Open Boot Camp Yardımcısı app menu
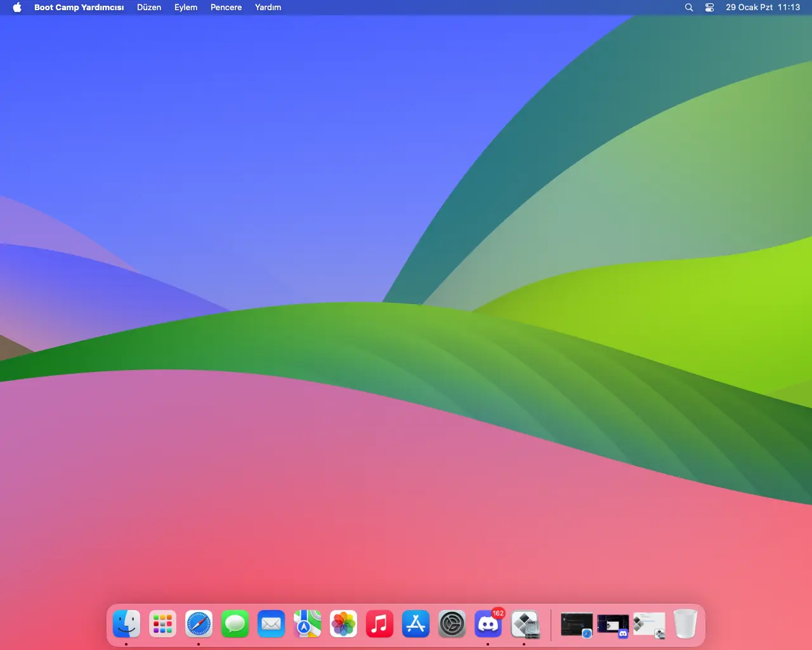 coord(79,8)
